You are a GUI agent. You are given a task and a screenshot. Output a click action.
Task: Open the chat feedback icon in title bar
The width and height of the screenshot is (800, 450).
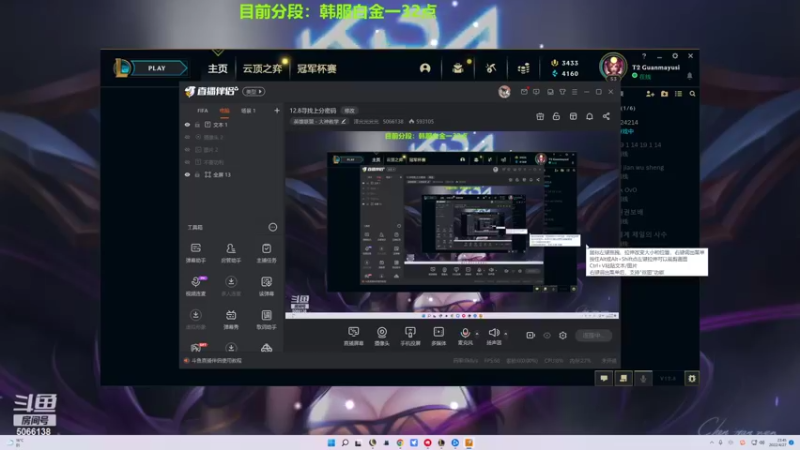[536, 92]
